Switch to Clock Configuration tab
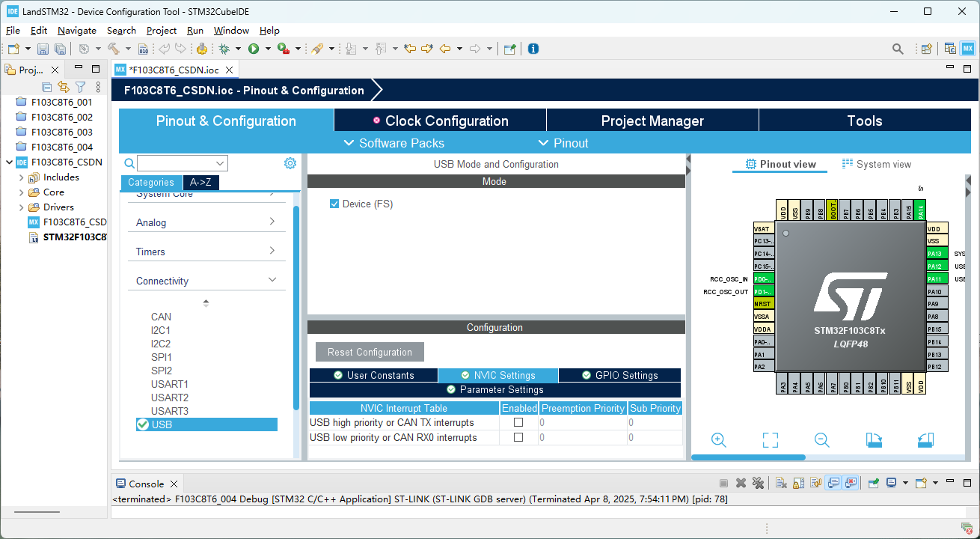The image size is (980, 539). pos(441,121)
